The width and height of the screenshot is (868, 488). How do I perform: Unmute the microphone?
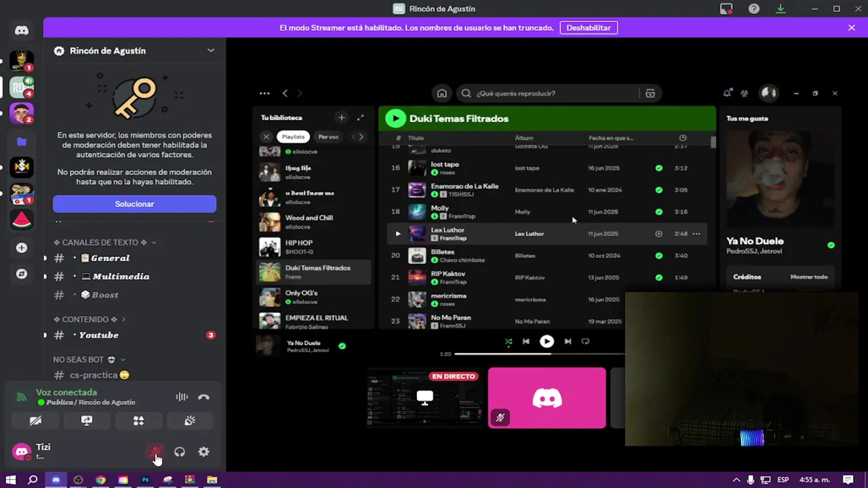[x=156, y=452]
